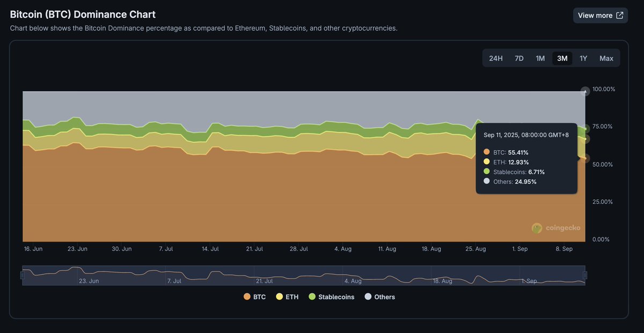Switch to the 1Y range
The image size is (644, 333).
[583, 58]
